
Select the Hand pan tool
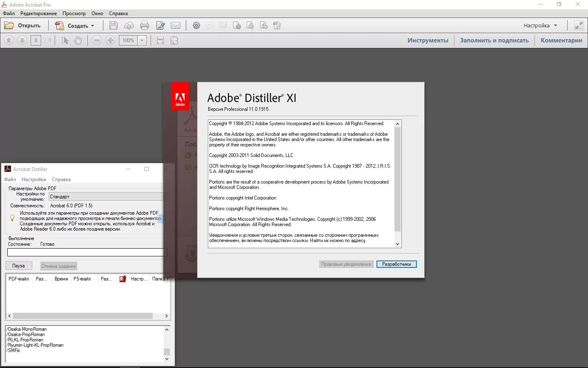click(x=78, y=40)
